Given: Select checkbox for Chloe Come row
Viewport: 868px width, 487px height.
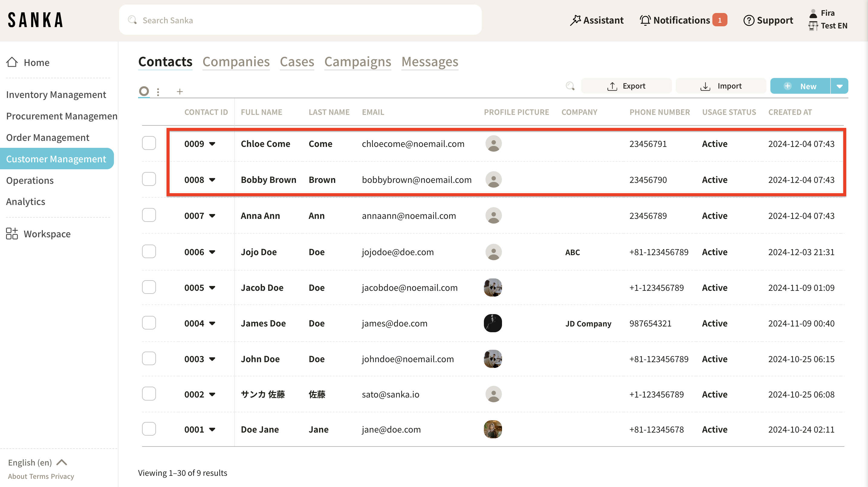Looking at the screenshot, I should (149, 143).
